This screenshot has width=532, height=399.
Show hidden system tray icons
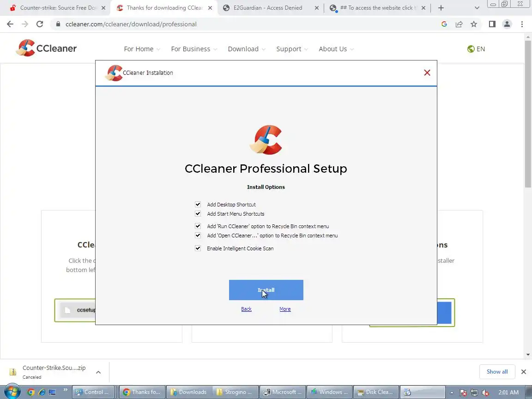[452, 393]
